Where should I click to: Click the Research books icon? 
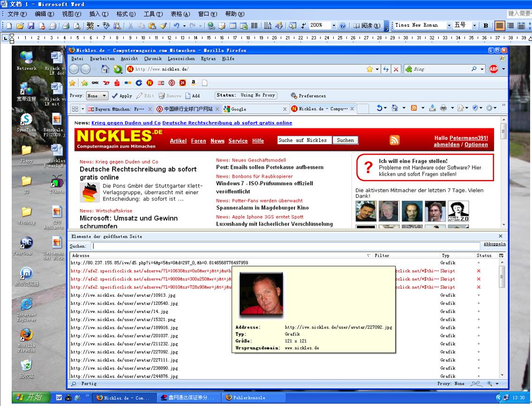[x=117, y=26]
